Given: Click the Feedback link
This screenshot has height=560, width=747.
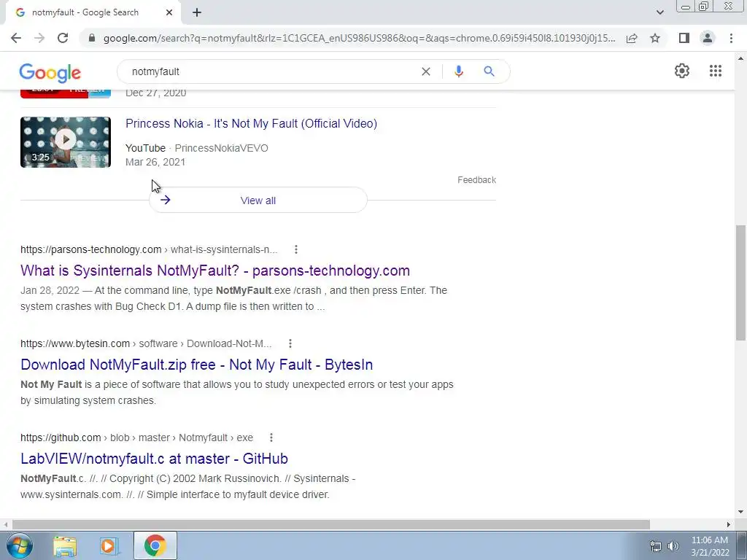Looking at the screenshot, I should pos(476,180).
